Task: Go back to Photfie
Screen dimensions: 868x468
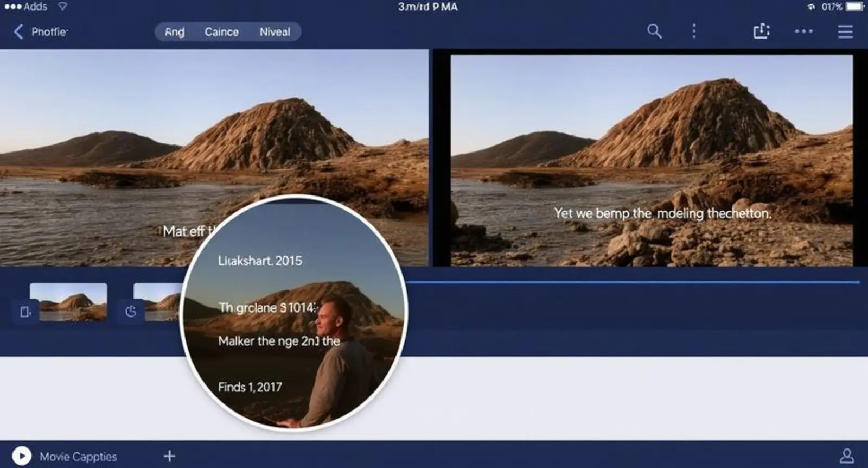Action: [x=18, y=31]
